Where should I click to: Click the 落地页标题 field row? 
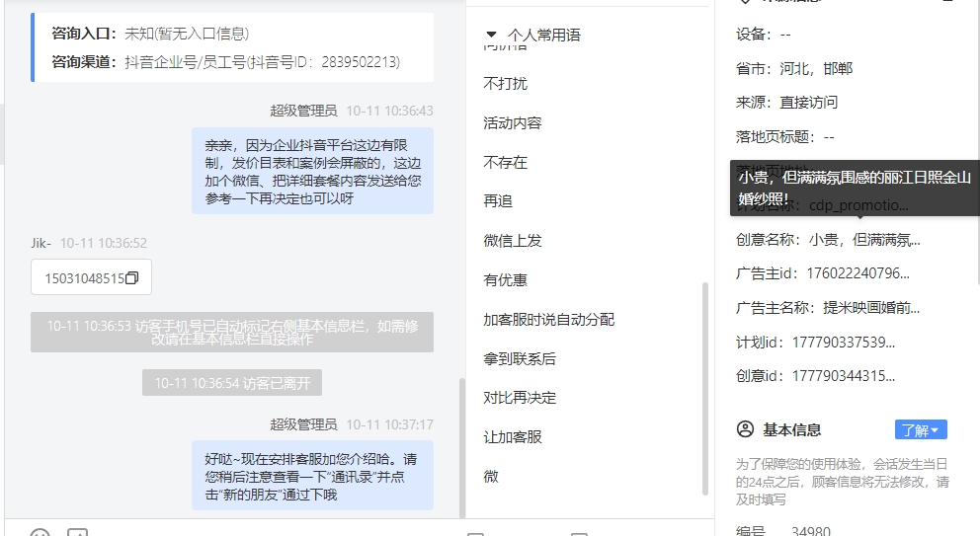click(784, 136)
